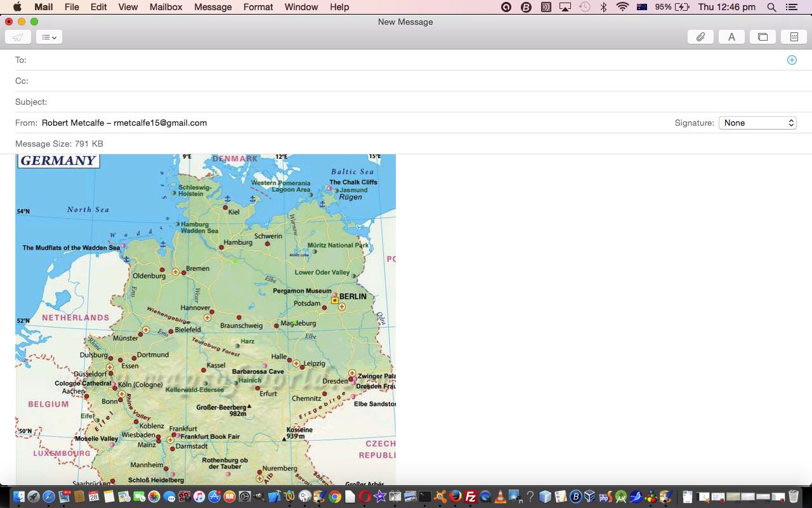This screenshot has height=508, width=812.
Task: Open Photos from the Dock
Action: click(154, 497)
